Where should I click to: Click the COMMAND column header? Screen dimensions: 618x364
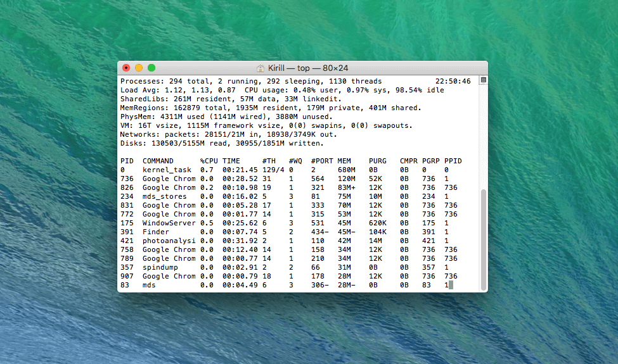pyautogui.click(x=158, y=161)
